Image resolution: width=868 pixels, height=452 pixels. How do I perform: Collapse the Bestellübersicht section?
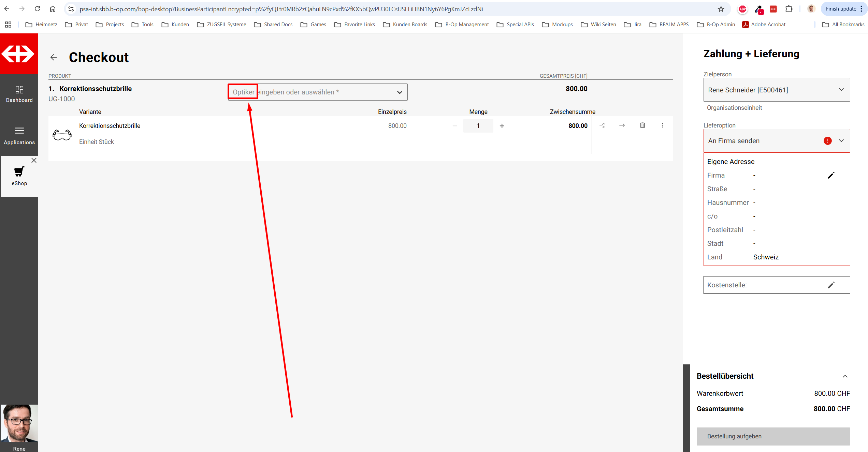point(845,376)
